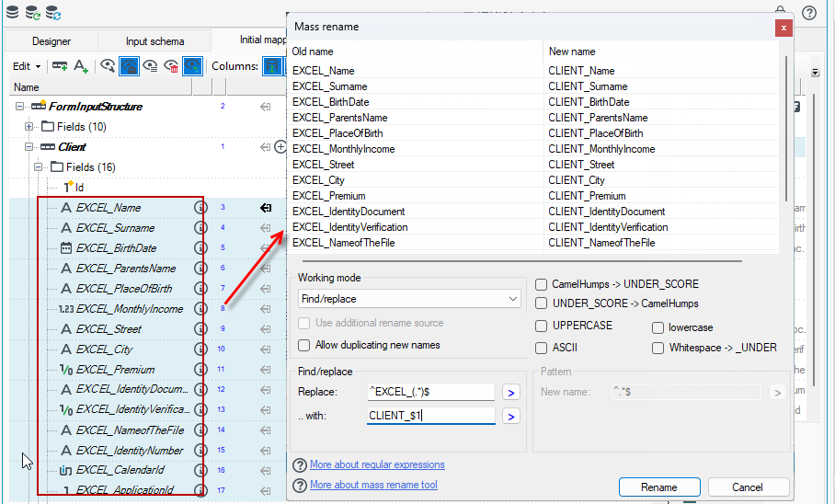Click the text type icon of EXCEL_Surname

point(66,227)
